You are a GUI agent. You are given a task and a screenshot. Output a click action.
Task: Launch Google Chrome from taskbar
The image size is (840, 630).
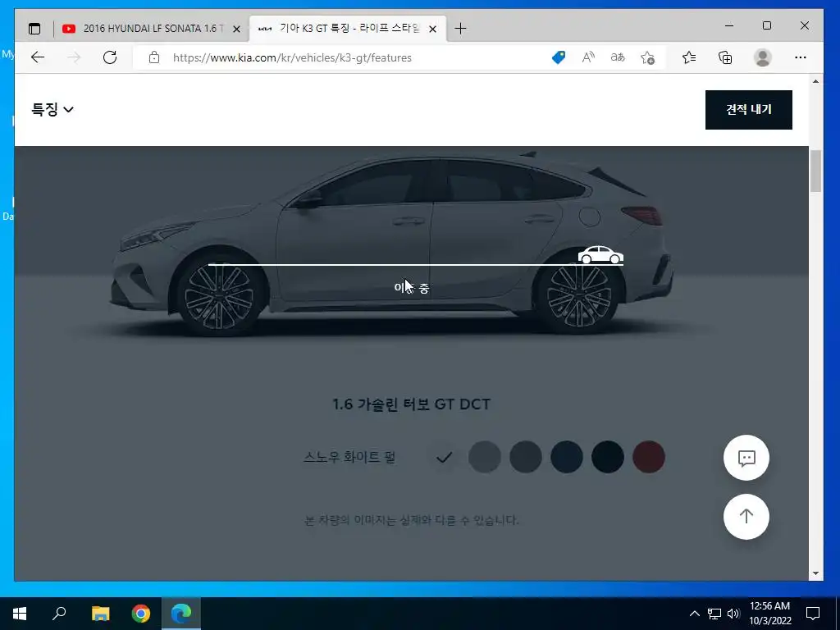pyautogui.click(x=141, y=614)
